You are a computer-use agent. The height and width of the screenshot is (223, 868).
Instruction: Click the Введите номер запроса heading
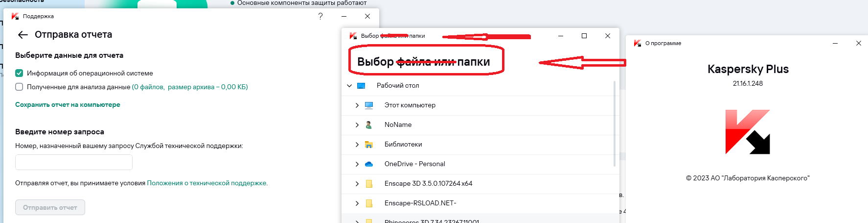(60, 132)
